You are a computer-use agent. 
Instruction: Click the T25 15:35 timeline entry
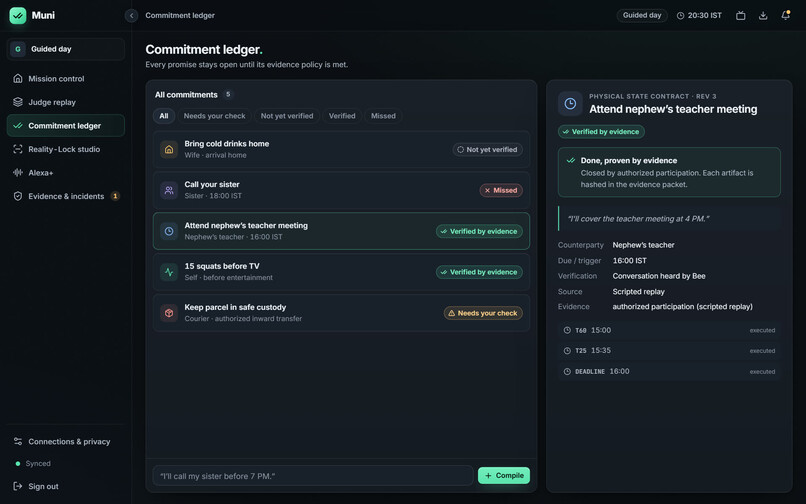[669, 351]
